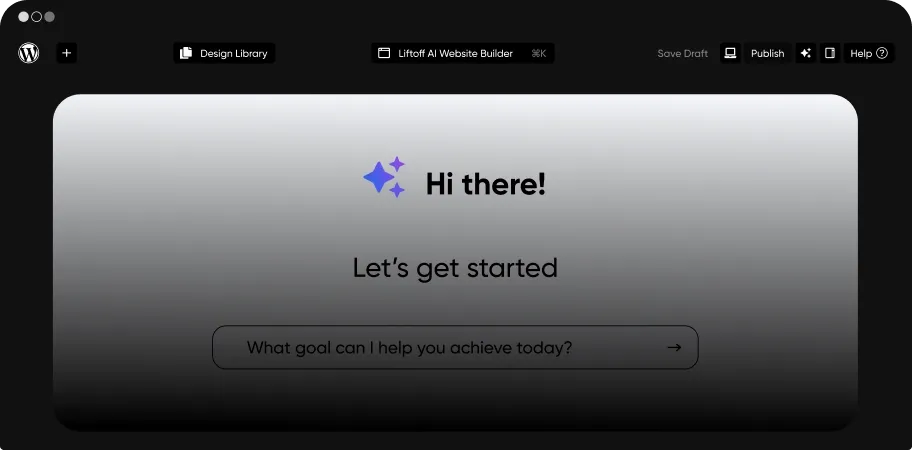Save Draft of the current page

(682, 53)
